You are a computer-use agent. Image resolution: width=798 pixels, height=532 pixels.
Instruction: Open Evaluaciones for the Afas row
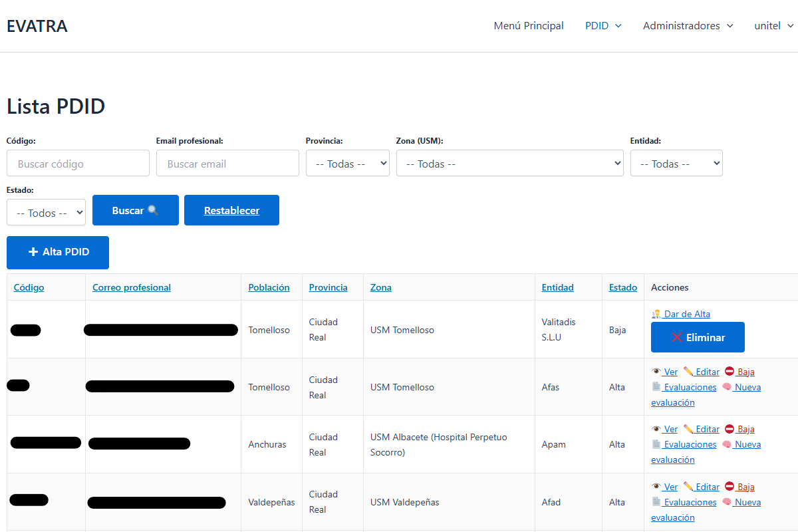[684, 387]
